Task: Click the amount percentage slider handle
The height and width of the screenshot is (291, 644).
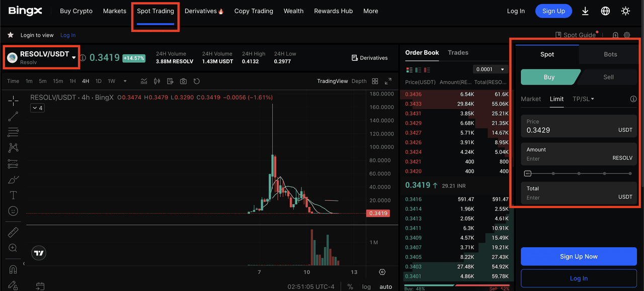Action: (527, 173)
